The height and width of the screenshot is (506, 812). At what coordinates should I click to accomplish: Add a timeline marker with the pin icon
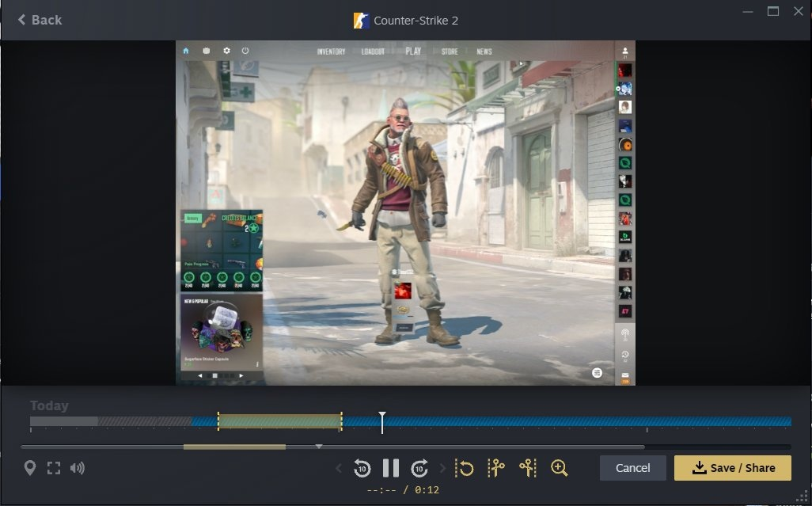pyautogui.click(x=30, y=468)
